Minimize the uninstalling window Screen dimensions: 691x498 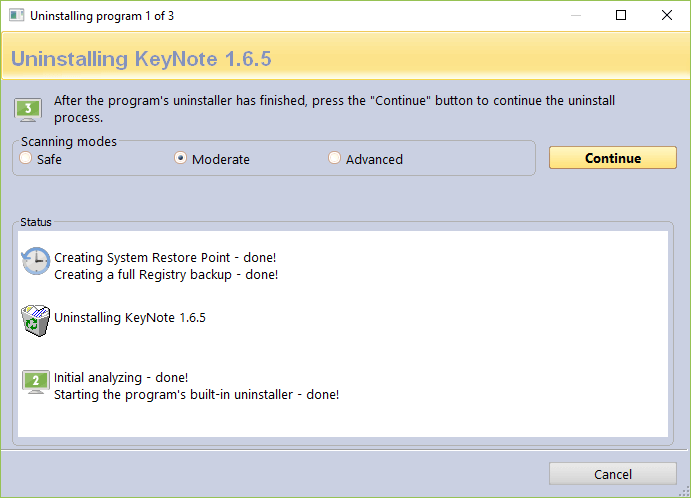[x=576, y=16]
